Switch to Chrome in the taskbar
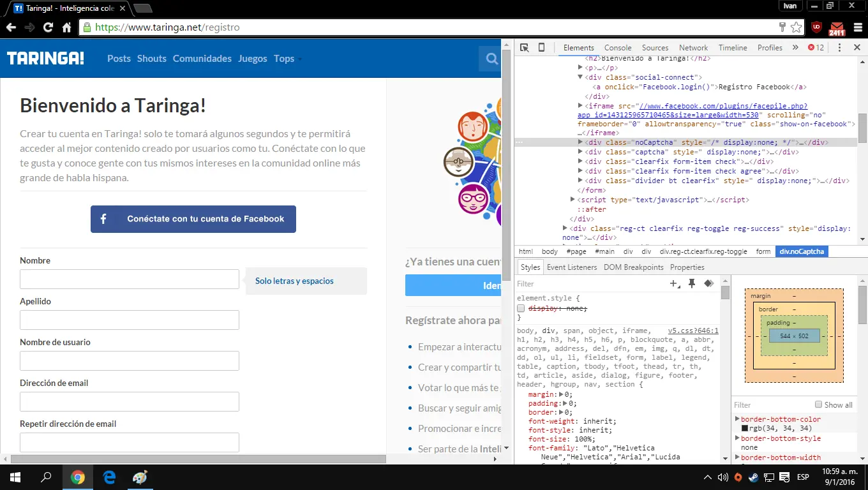 (77, 477)
